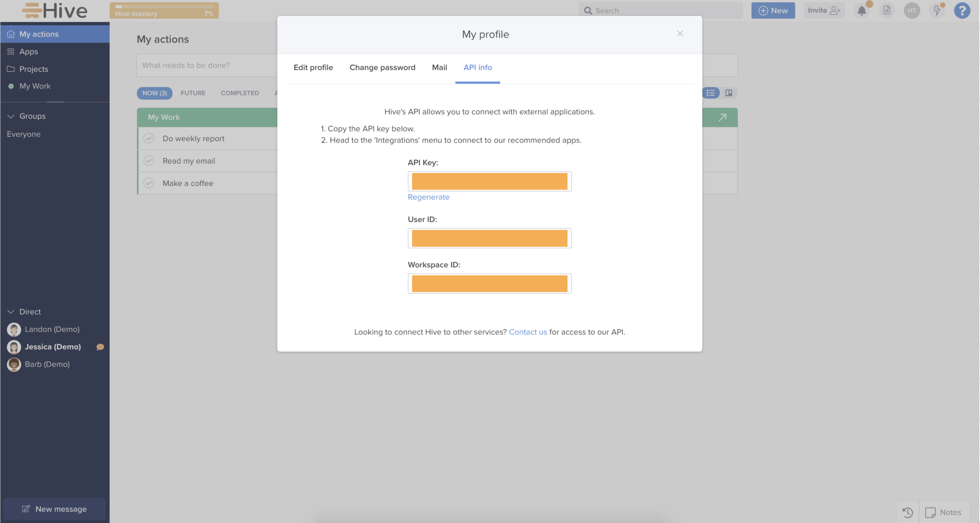Open the Change password tab

coord(382,67)
